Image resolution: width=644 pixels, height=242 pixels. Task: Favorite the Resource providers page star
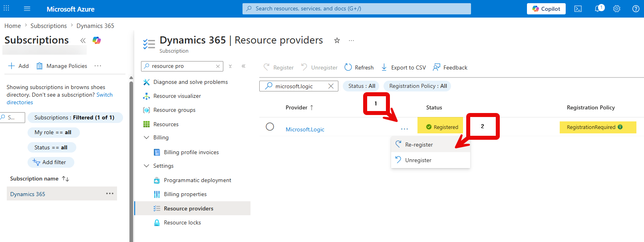coord(337,40)
